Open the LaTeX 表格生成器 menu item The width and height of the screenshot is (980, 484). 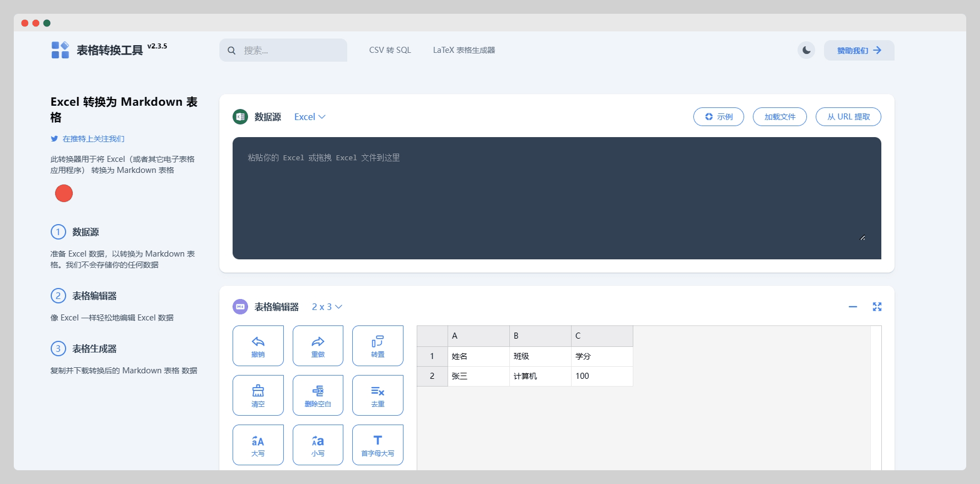pos(464,50)
